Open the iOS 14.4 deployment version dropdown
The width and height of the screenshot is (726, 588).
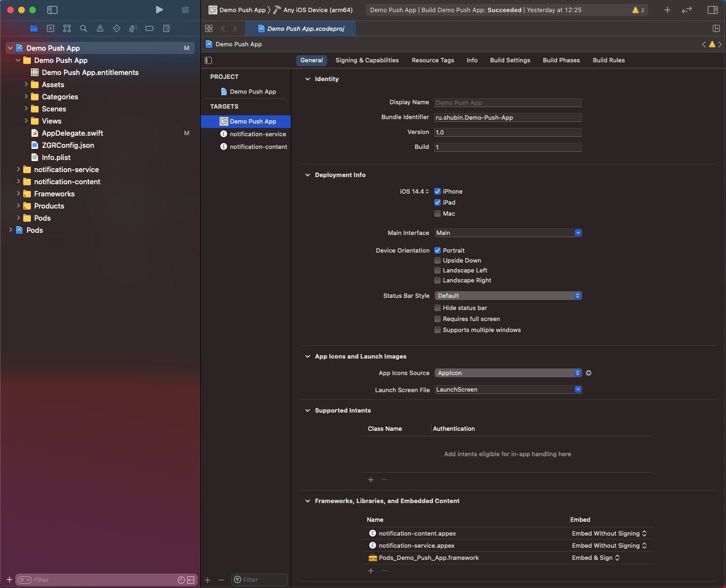pos(414,191)
